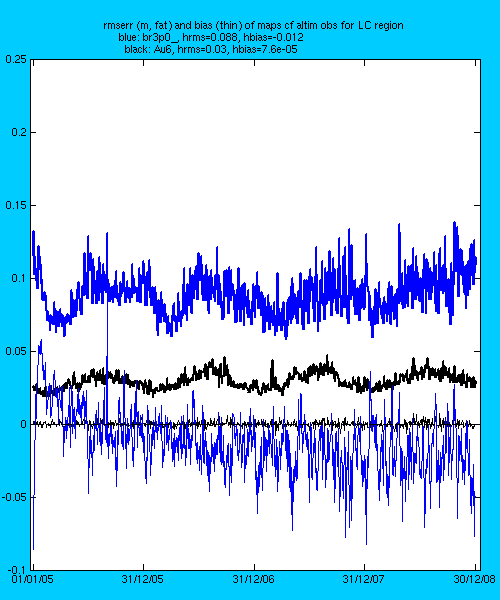Click the plot title line 'rmserr (m, fat) and bias'
Image resolution: width=500 pixels, height=600 pixels.
click(x=253, y=26)
